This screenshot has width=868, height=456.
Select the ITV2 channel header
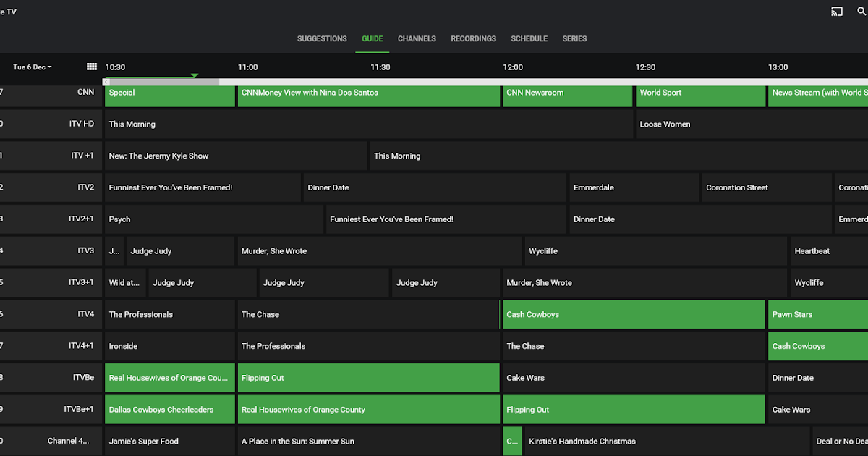tap(51, 187)
